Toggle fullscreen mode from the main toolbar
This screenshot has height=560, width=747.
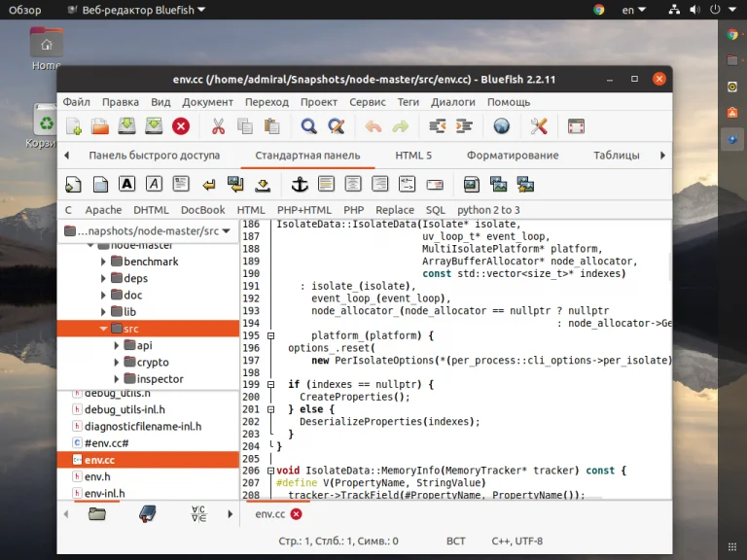click(576, 126)
